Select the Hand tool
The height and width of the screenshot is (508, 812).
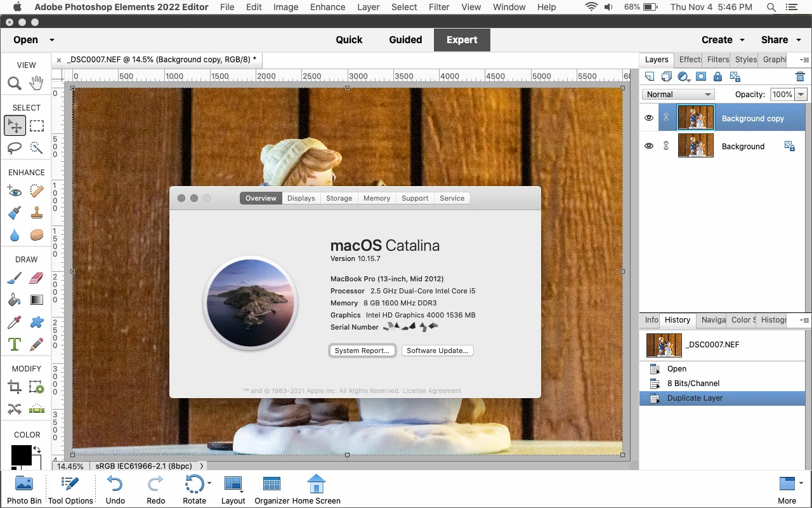point(37,83)
